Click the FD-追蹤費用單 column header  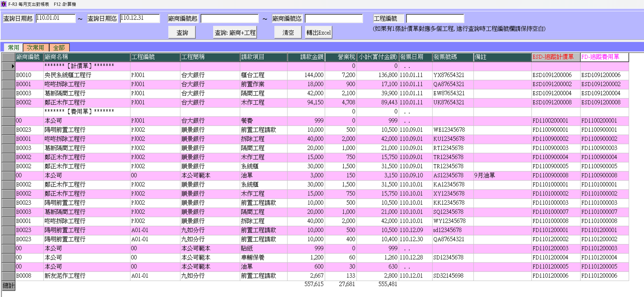[x=604, y=57]
